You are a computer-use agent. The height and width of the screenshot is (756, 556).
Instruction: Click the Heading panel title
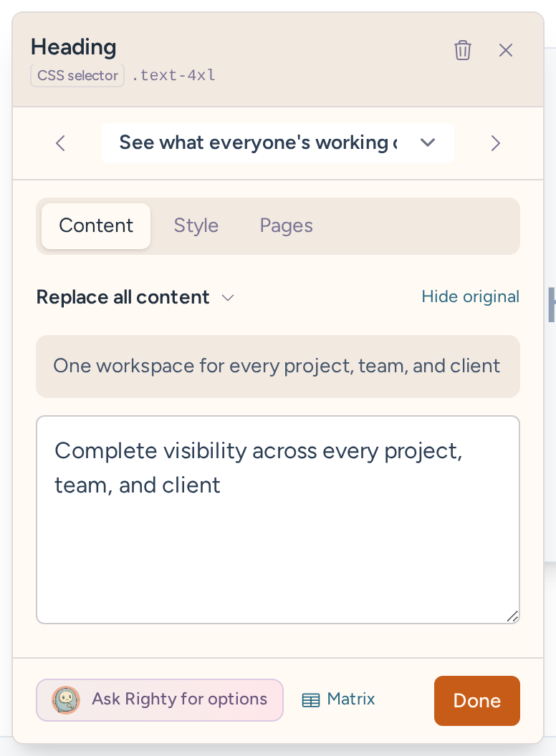click(x=73, y=47)
